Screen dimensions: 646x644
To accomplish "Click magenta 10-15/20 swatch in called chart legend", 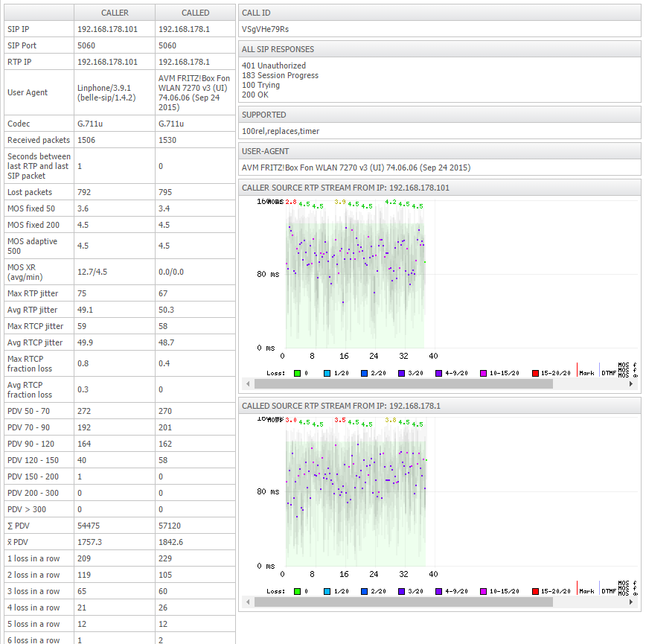I will pyautogui.click(x=484, y=591).
